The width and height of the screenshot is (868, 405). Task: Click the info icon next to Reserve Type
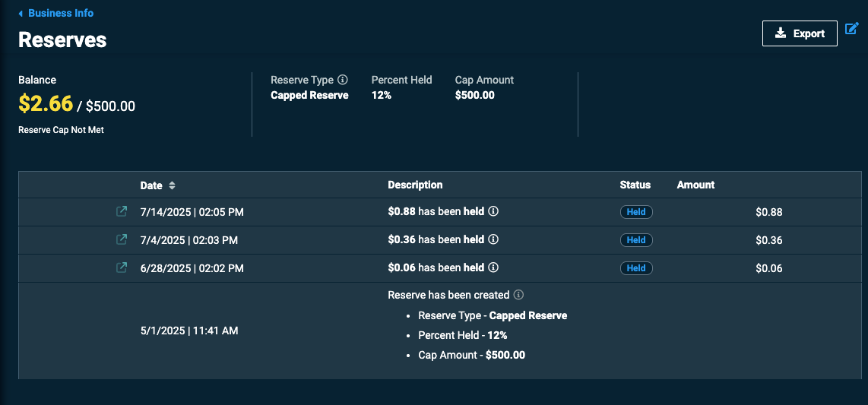click(343, 80)
